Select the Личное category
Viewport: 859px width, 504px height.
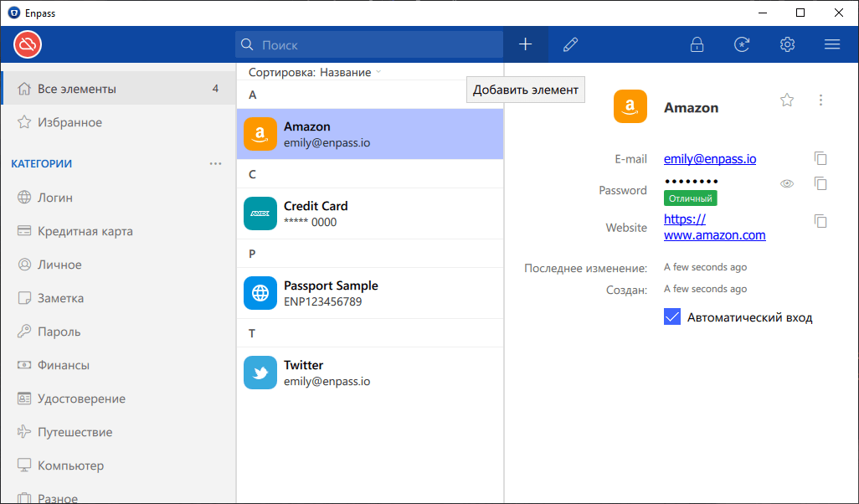pyautogui.click(x=118, y=264)
